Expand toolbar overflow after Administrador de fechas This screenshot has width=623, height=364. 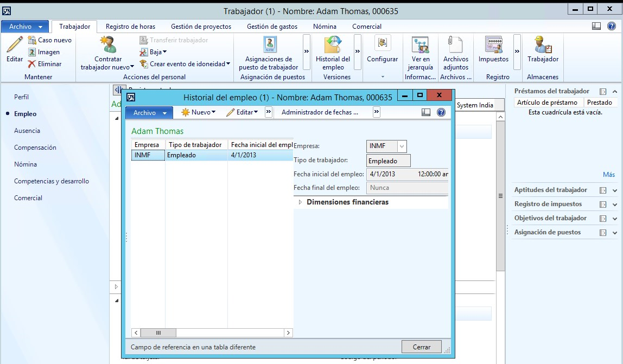[x=376, y=112]
